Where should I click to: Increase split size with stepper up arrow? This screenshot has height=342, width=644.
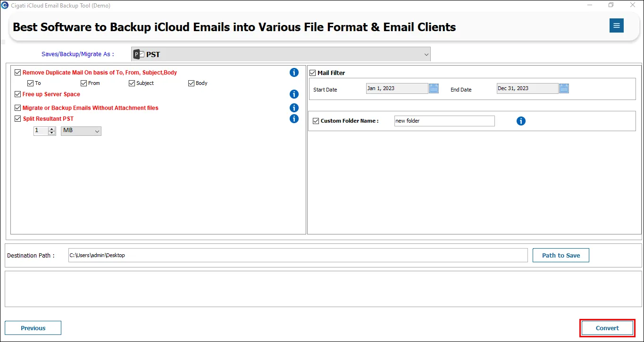pyautogui.click(x=52, y=129)
